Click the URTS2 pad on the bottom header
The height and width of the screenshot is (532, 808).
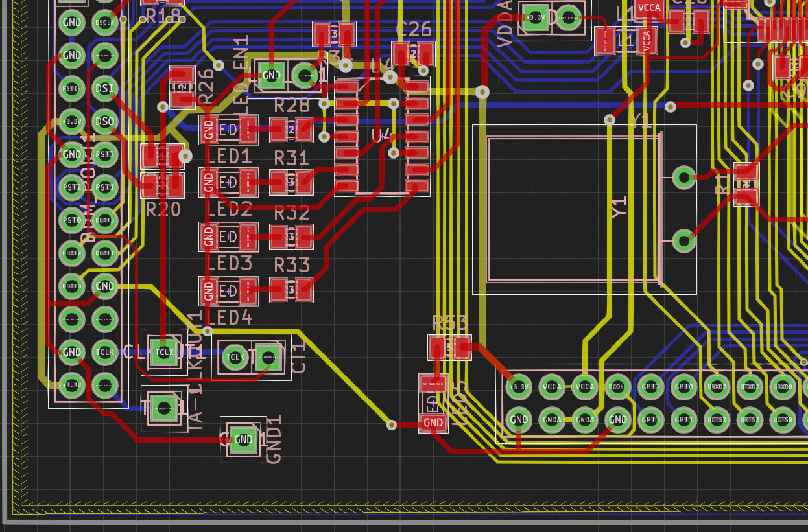click(750, 420)
